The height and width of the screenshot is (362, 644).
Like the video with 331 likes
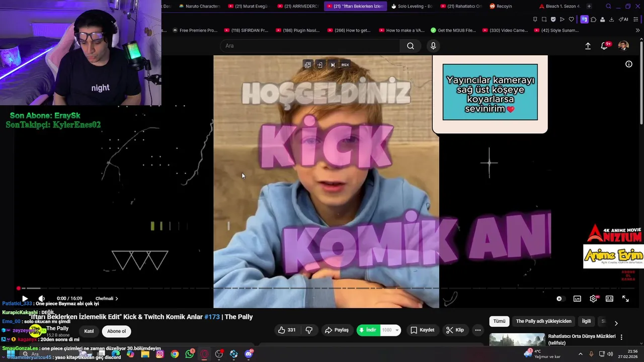pos(287,330)
